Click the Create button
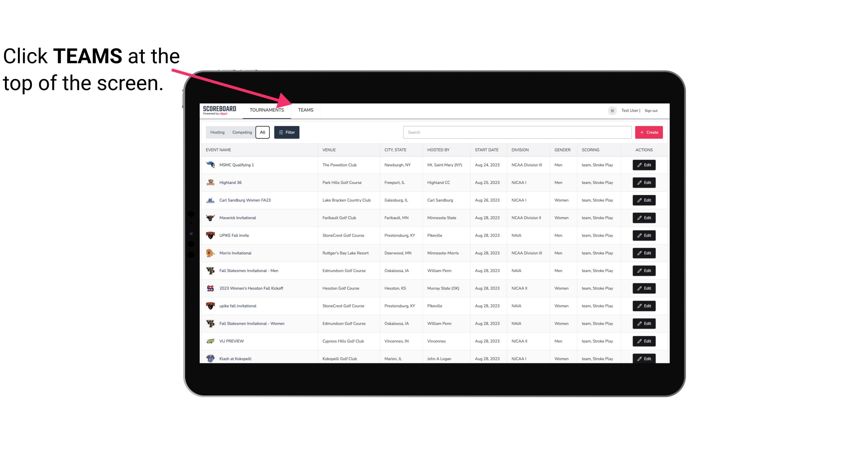 point(648,132)
